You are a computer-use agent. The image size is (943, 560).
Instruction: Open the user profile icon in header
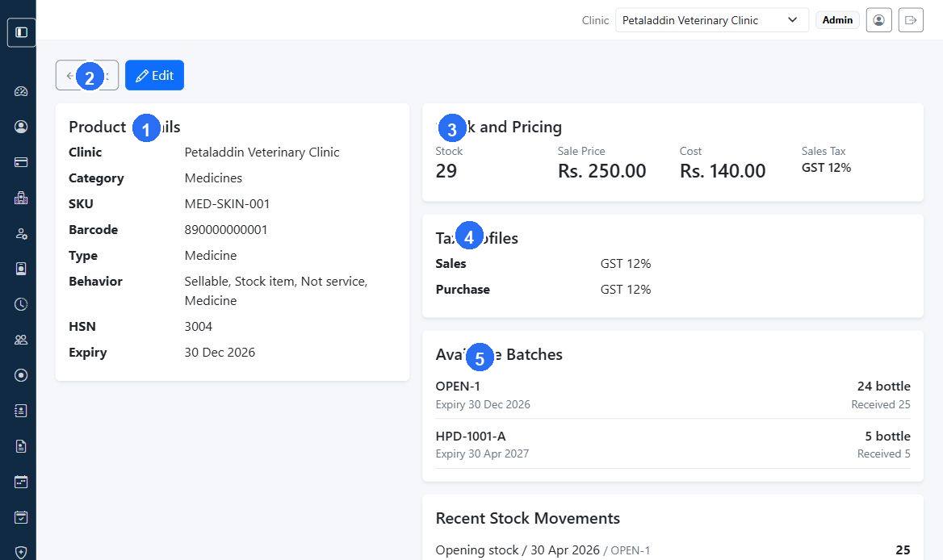click(x=878, y=20)
